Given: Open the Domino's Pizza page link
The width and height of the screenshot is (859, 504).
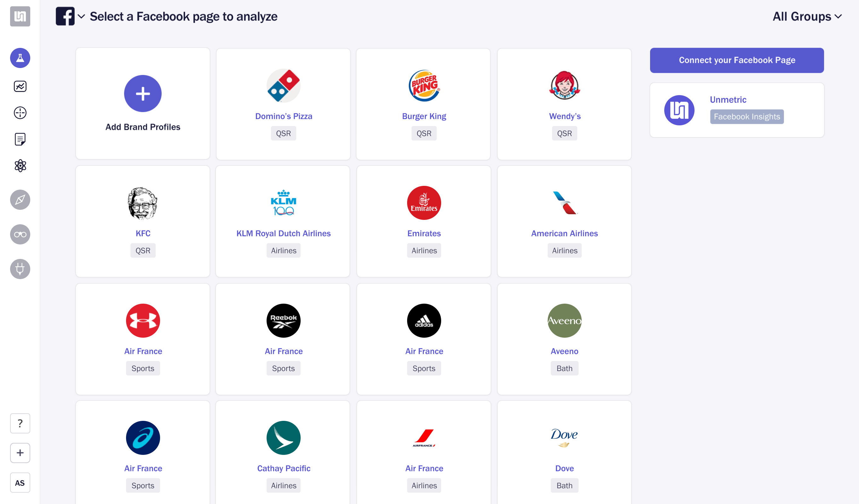Looking at the screenshot, I should (x=284, y=116).
